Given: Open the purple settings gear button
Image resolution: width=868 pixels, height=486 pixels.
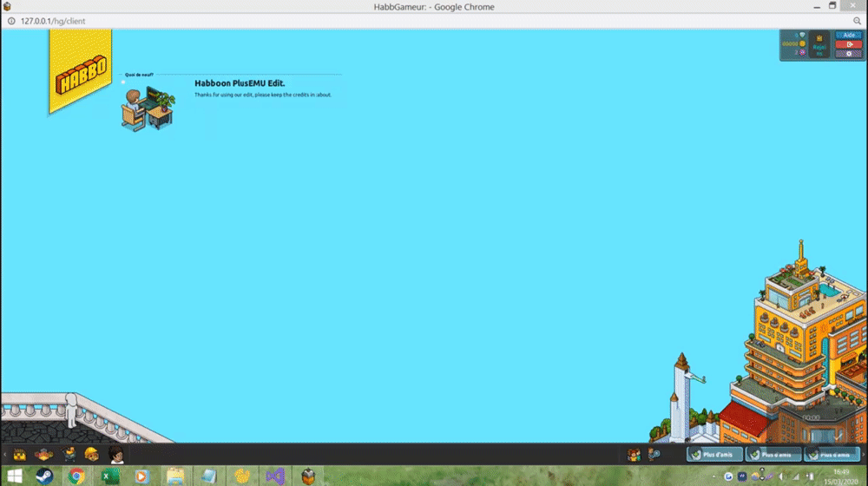Looking at the screenshot, I should point(849,54).
